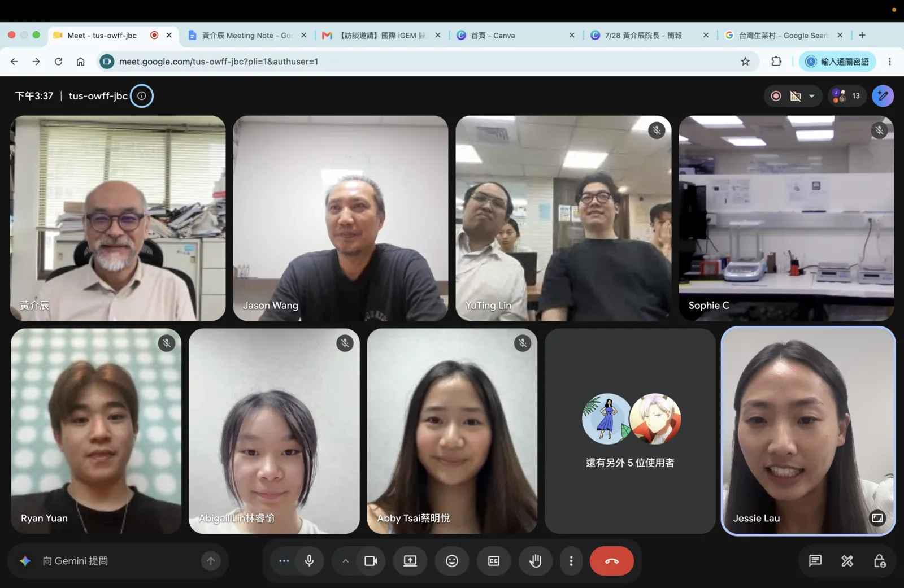Turn on closed captions
Screen dimensions: 904x588
(494, 561)
